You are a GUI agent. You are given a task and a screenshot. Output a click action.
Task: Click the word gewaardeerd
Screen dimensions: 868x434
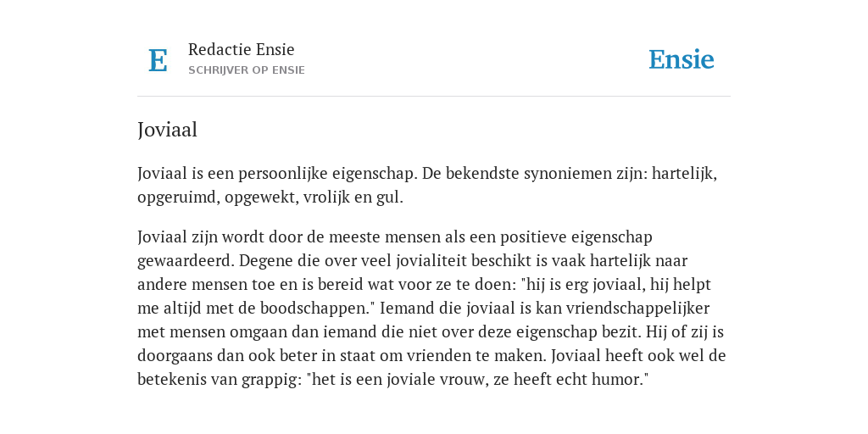pos(186,261)
